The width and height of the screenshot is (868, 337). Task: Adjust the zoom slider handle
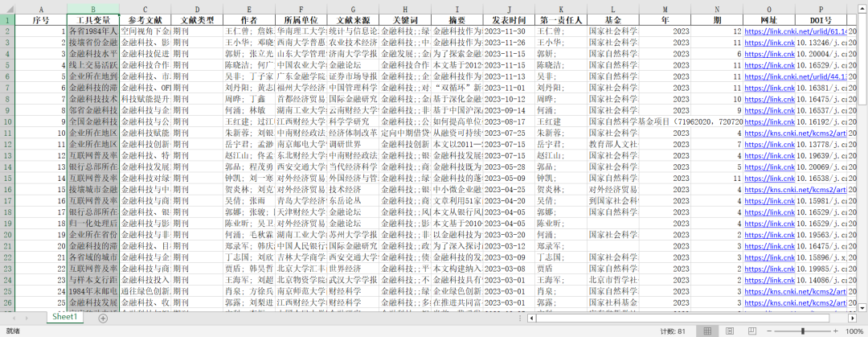click(803, 331)
